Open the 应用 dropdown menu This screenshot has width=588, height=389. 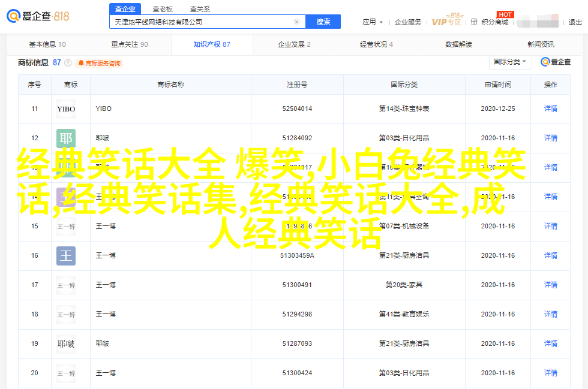click(x=372, y=22)
